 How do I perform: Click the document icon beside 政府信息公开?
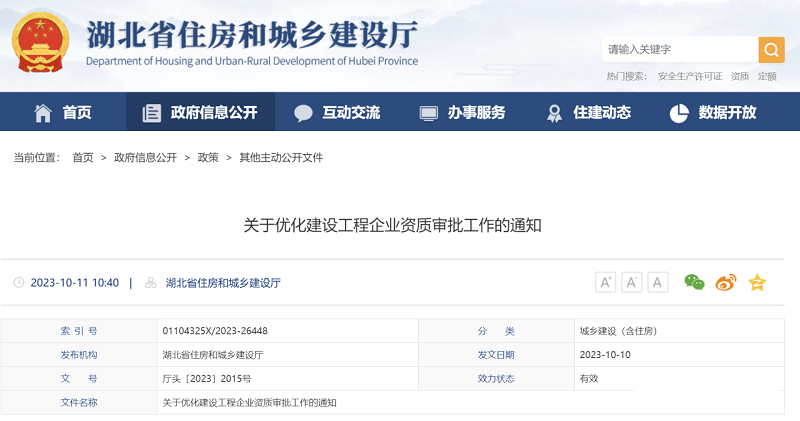click(x=152, y=113)
